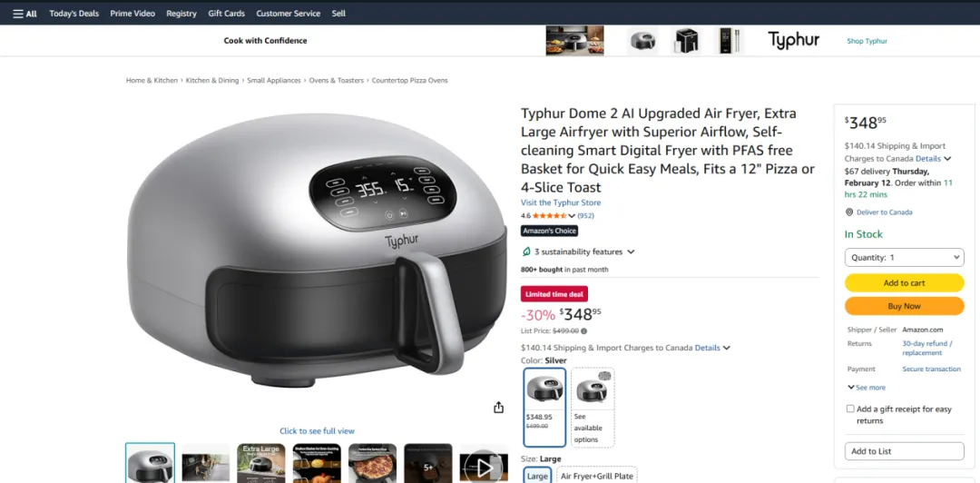Open Today's Deals in navigation bar

click(73, 13)
